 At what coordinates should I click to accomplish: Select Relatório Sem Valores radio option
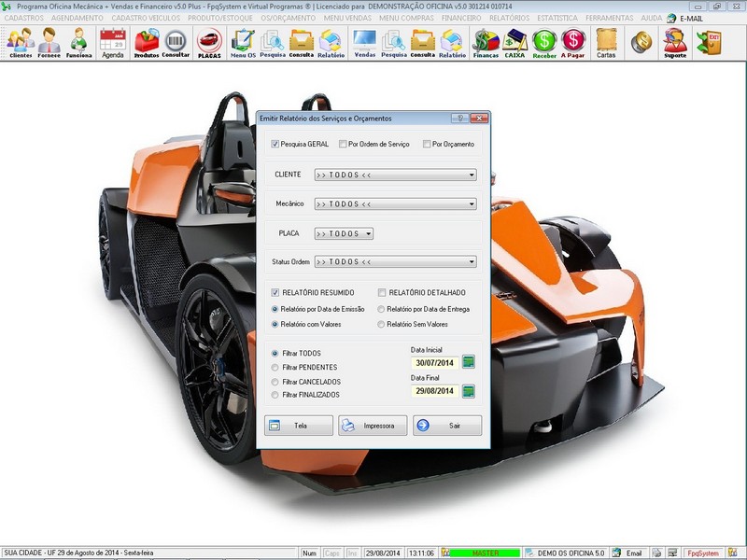pyautogui.click(x=381, y=325)
